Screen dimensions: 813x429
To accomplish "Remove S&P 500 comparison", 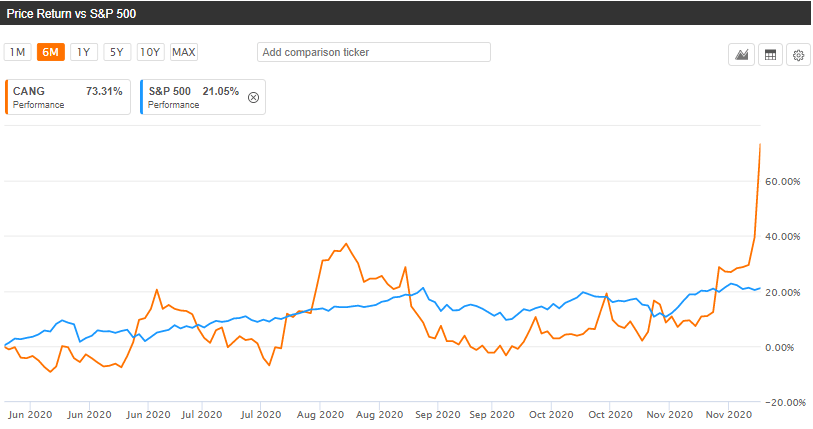I will pos(253,97).
